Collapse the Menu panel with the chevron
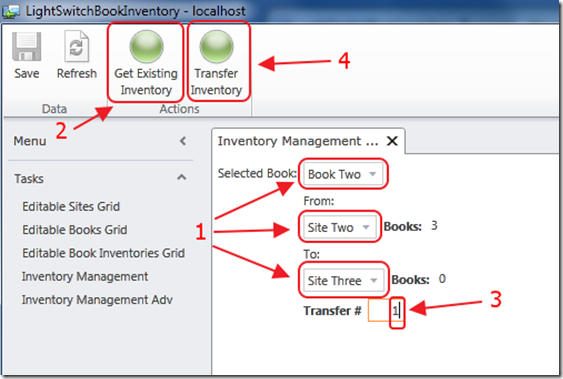The image size is (563, 379). tap(183, 141)
